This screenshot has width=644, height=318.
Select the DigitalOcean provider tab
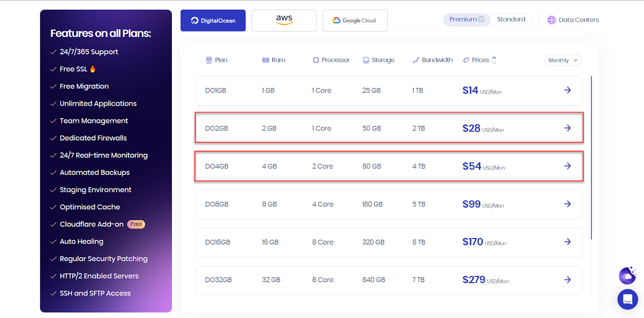213,21
